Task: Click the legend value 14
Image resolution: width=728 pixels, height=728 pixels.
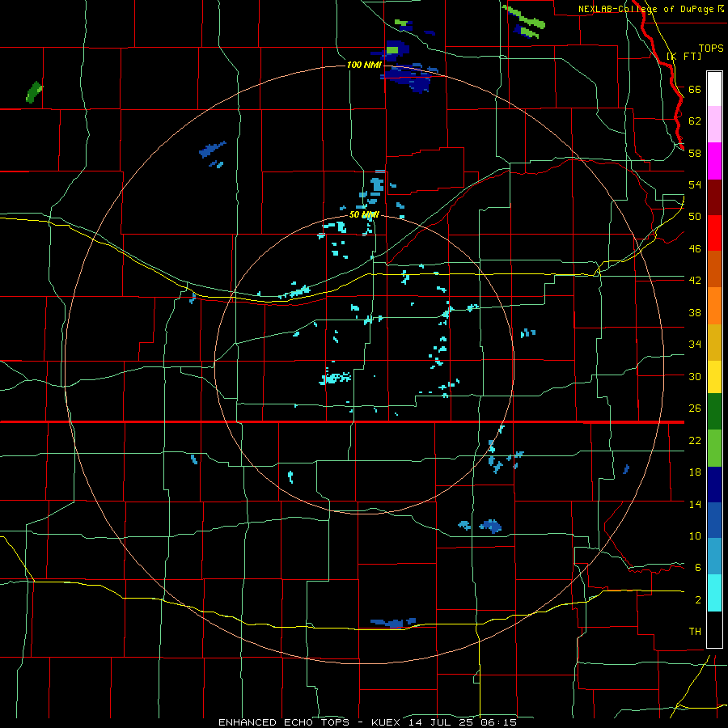Action: [695, 504]
